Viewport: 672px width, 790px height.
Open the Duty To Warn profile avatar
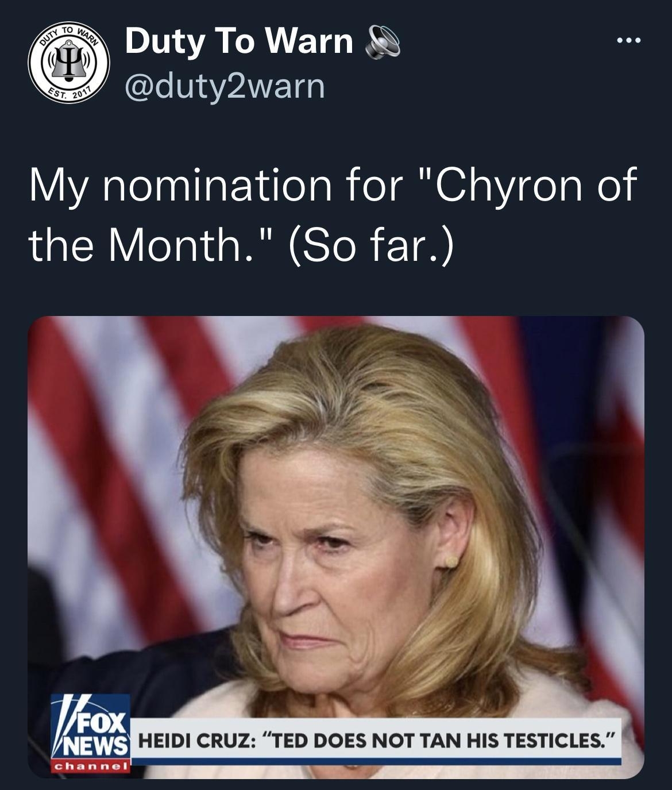70,64
